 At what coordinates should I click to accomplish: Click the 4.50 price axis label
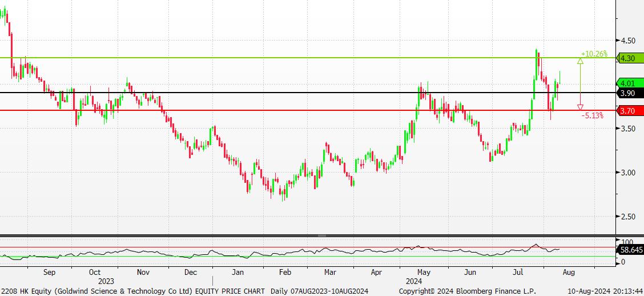coord(629,41)
